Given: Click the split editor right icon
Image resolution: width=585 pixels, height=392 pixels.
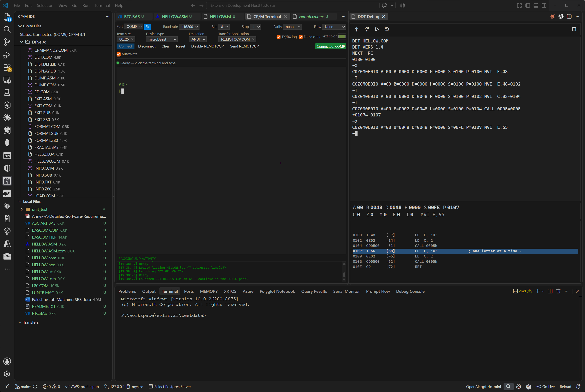Looking at the screenshot, I should click(569, 17).
